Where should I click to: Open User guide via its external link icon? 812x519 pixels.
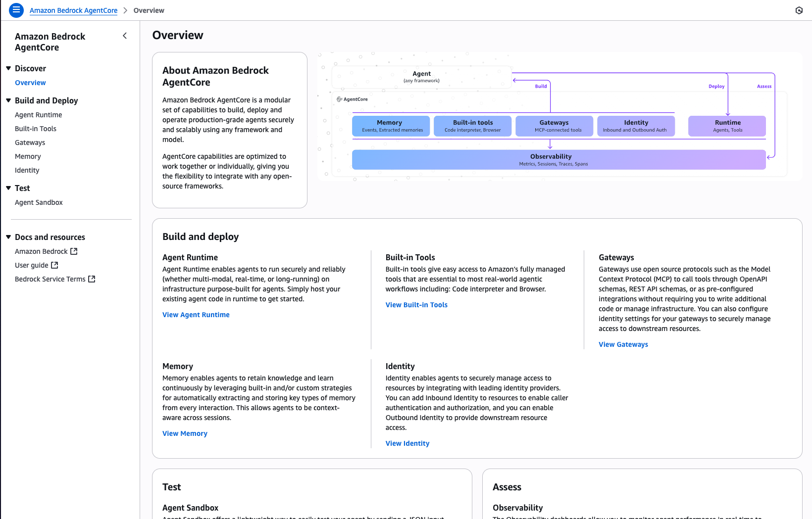(x=54, y=265)
